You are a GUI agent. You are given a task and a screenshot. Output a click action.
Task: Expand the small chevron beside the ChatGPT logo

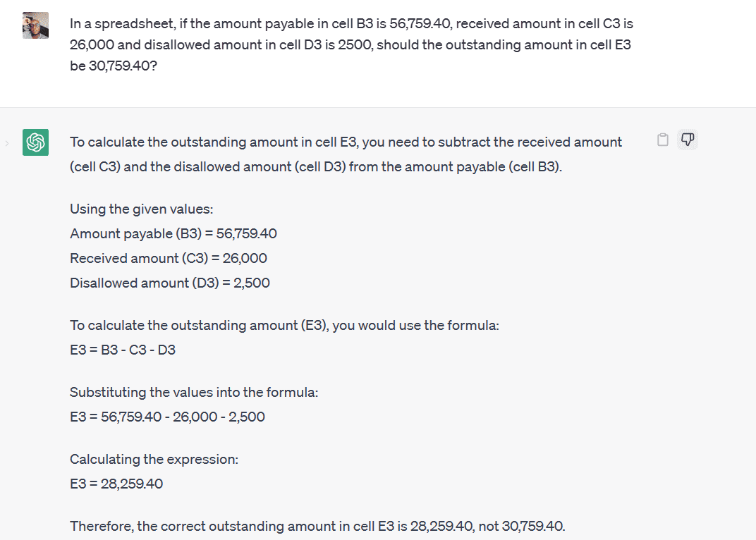tap(7, 143)
